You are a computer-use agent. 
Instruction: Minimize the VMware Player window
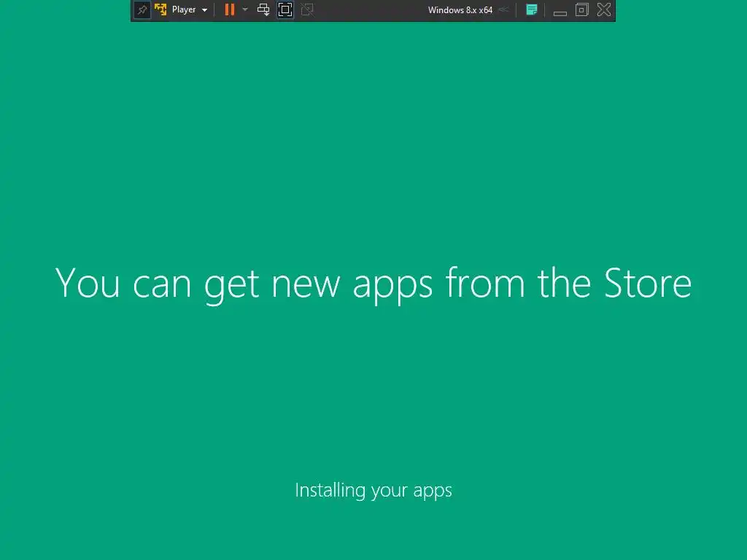560,13
